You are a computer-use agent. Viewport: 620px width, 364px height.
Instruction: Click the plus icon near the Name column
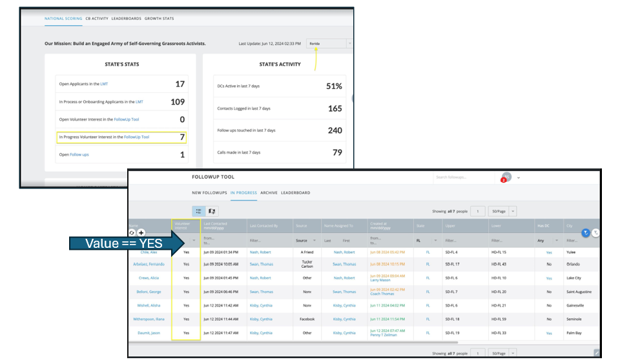pyautogui.click(x=141, y=232)
